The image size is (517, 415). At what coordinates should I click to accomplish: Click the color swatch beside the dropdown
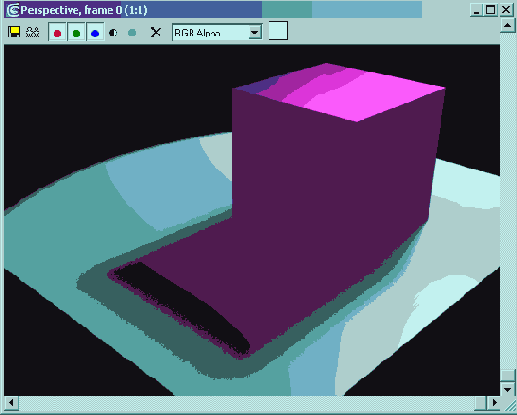tap(278, 31)
